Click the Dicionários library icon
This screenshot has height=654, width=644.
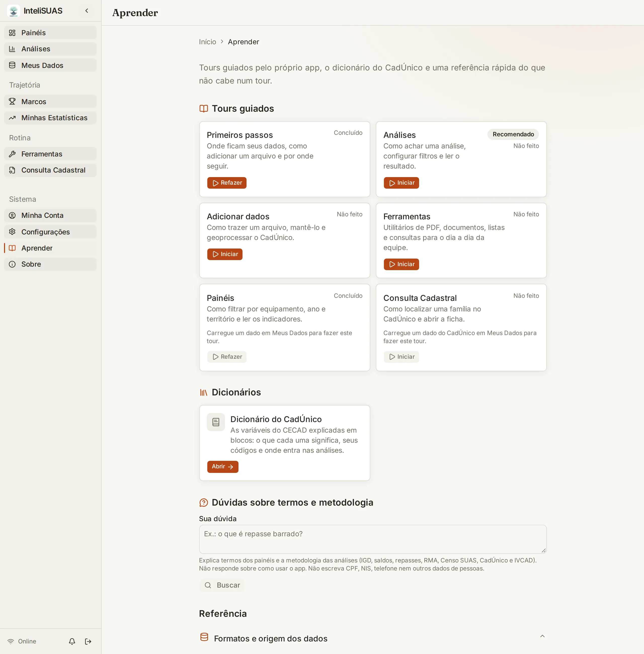click(204, 392)
